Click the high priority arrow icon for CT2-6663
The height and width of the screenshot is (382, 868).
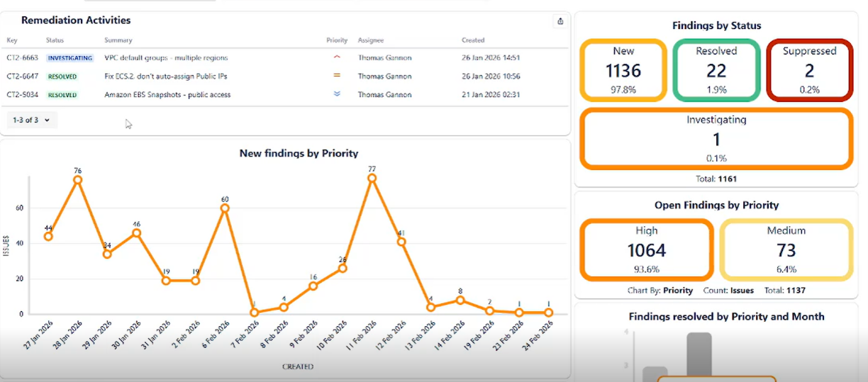pyautogui.click(x=337, y=57)
